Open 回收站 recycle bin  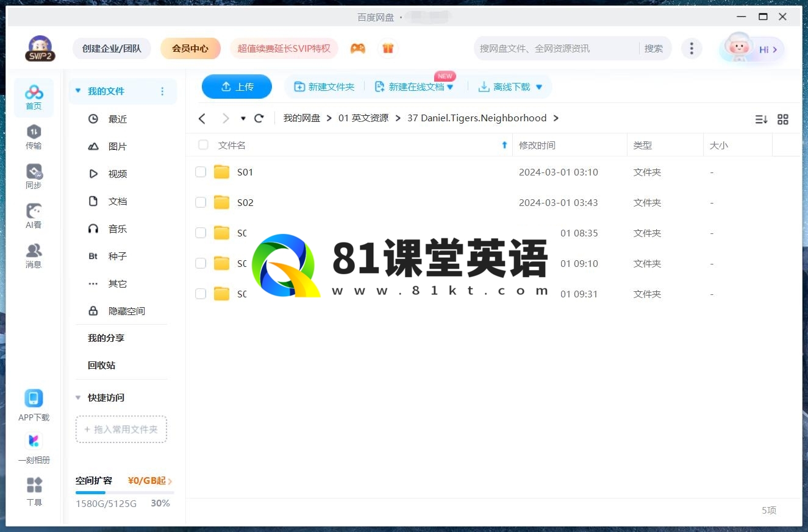coord(101,365)
